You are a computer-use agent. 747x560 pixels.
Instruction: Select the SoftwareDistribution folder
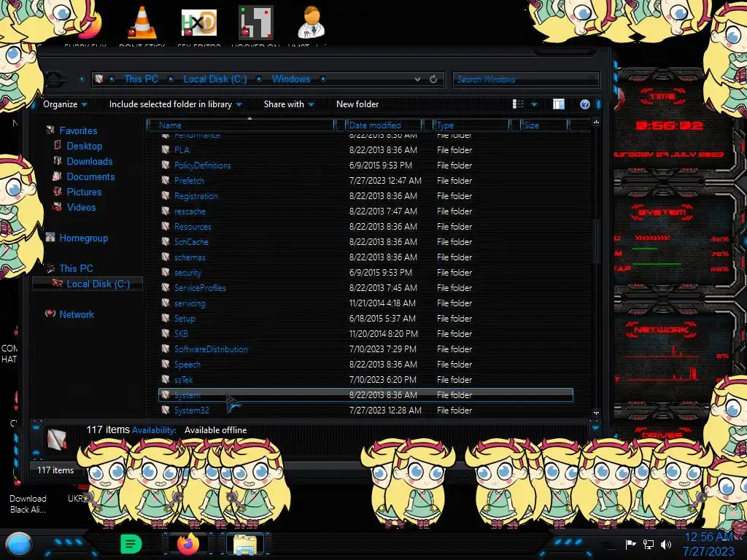[211, 349]
